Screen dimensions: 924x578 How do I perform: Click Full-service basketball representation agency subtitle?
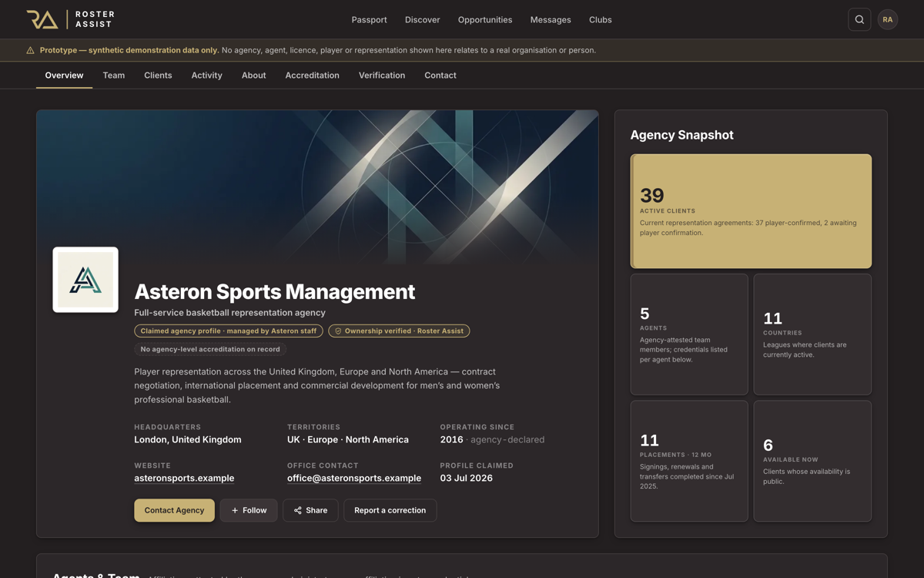[x=229, y=312]
